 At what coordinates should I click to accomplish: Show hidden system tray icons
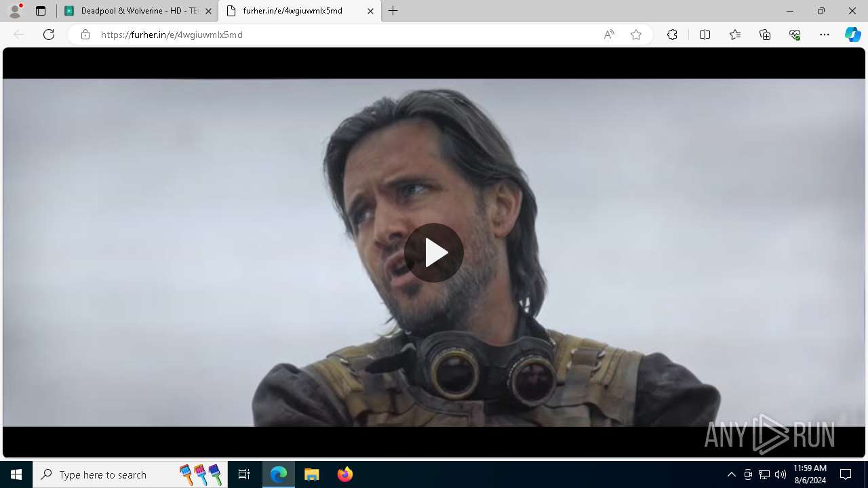point(732,474)
